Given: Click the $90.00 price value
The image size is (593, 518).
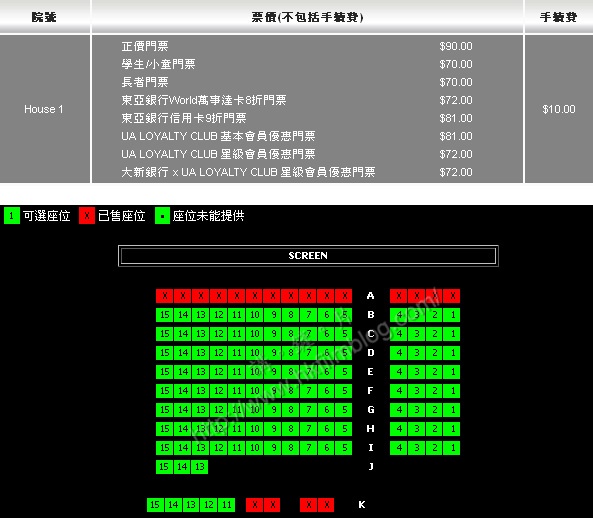Looking at the screenshot, I should pos(456,47).
